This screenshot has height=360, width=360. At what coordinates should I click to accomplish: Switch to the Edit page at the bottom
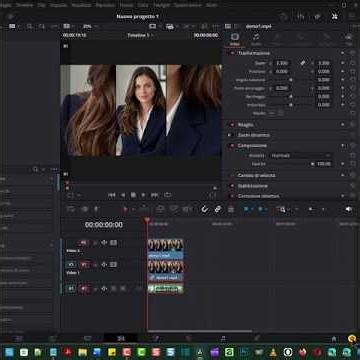(121, 338)
